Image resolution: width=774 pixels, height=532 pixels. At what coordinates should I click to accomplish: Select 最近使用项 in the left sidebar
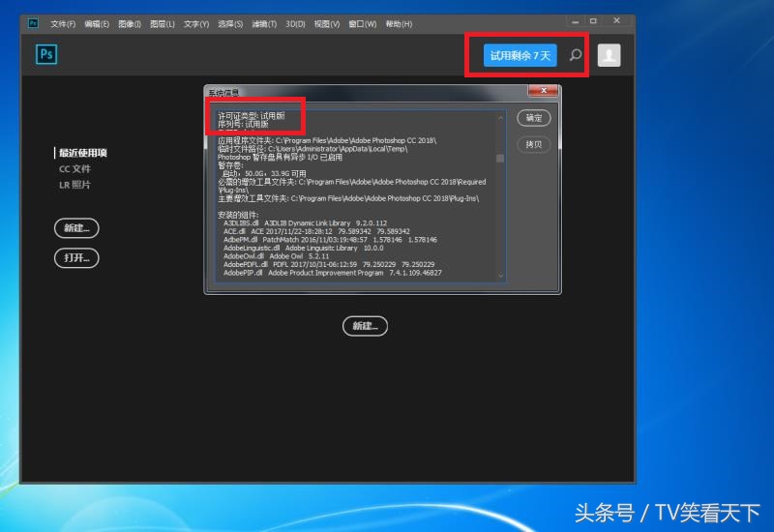pyautogui.click(x=83, y=153)
